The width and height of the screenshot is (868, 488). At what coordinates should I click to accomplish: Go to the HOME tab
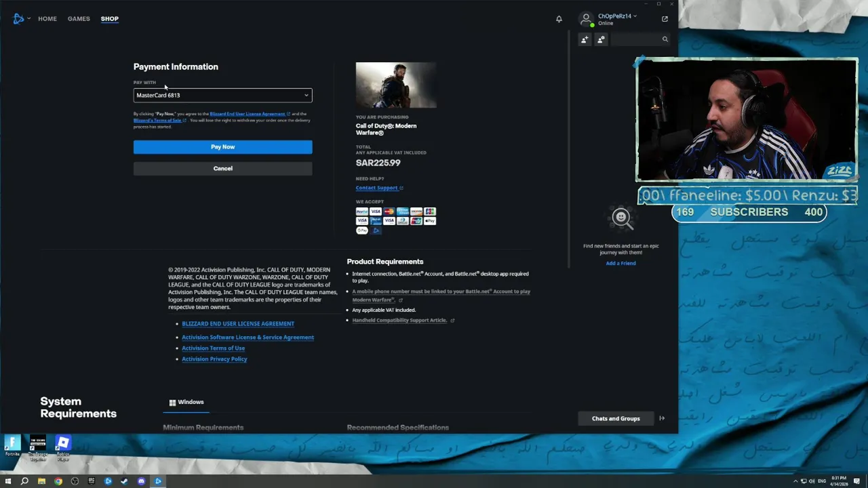click(47, 19)
